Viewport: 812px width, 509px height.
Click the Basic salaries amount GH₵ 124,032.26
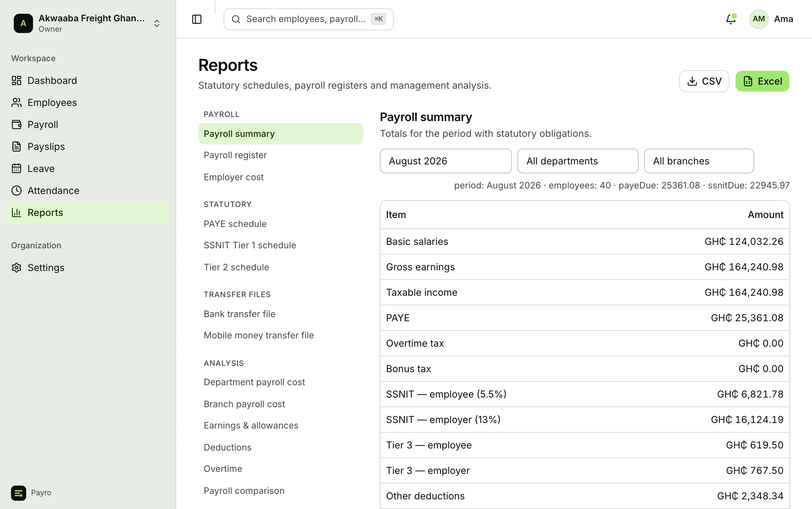tap(744, 241)
